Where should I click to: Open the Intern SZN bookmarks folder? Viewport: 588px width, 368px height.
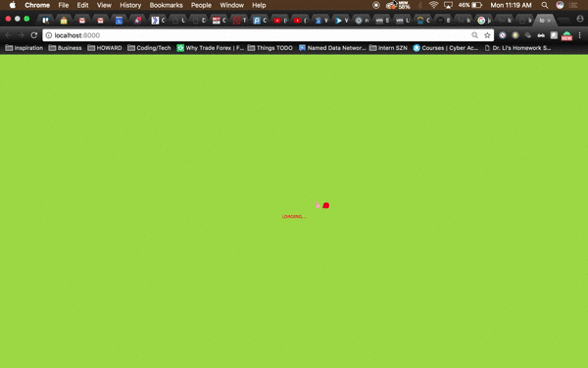pos(388,48)
